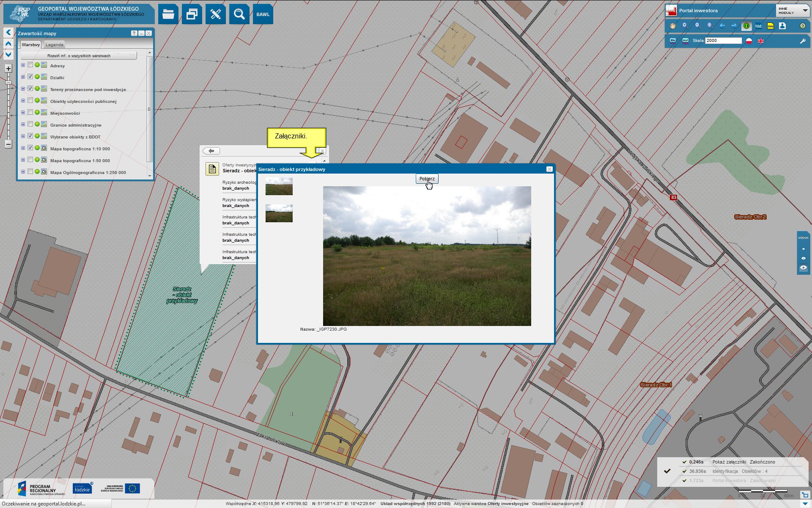Expand the Działki layer tree node
812x508 pixels.
pyautogui.click(x=23, y=77)
